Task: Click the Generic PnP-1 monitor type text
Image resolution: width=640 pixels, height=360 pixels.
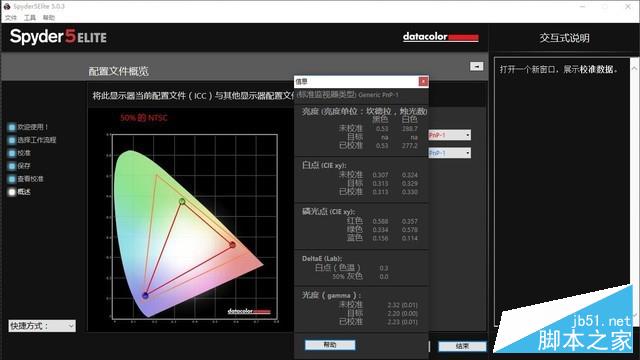Action: (x=378, y=95)
